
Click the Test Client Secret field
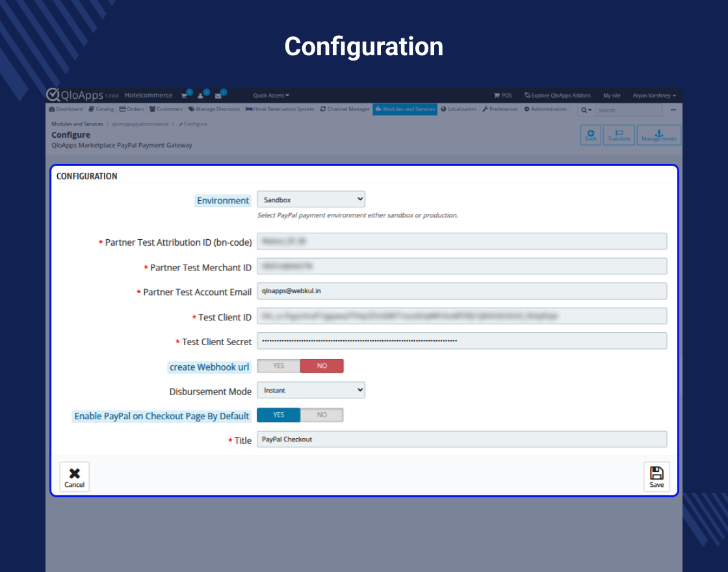[462, 341]
